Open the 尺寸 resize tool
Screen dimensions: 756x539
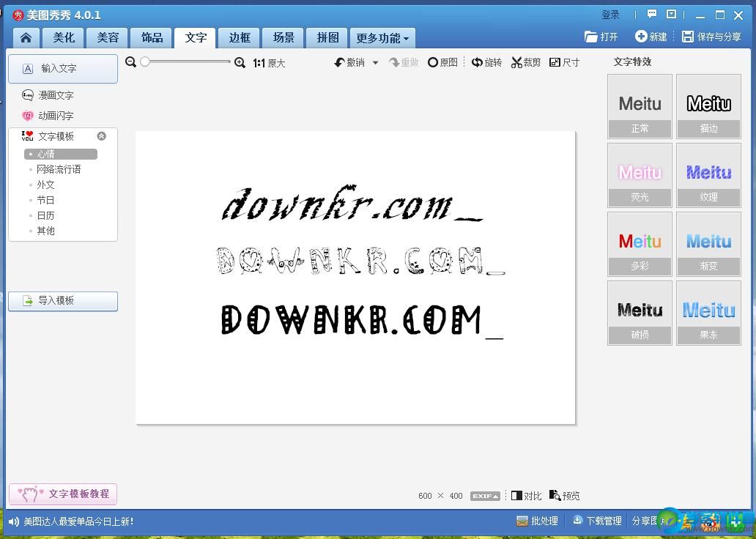click(564, 63)
